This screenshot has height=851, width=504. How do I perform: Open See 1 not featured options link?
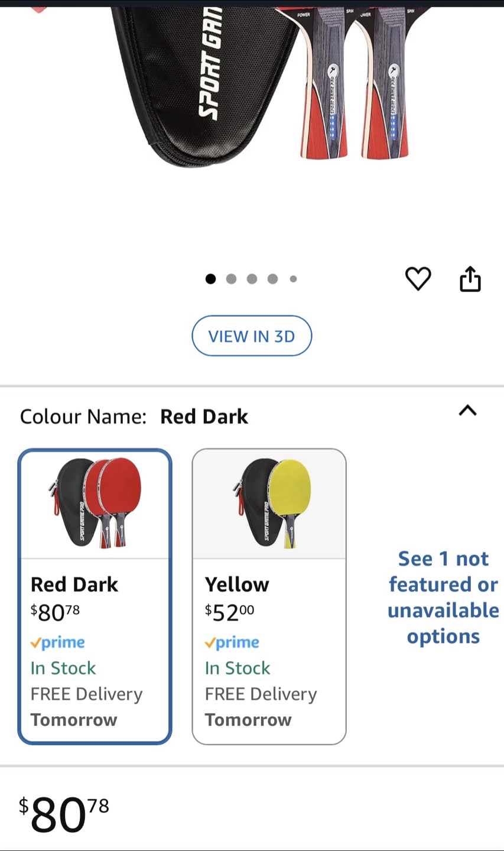443,597
